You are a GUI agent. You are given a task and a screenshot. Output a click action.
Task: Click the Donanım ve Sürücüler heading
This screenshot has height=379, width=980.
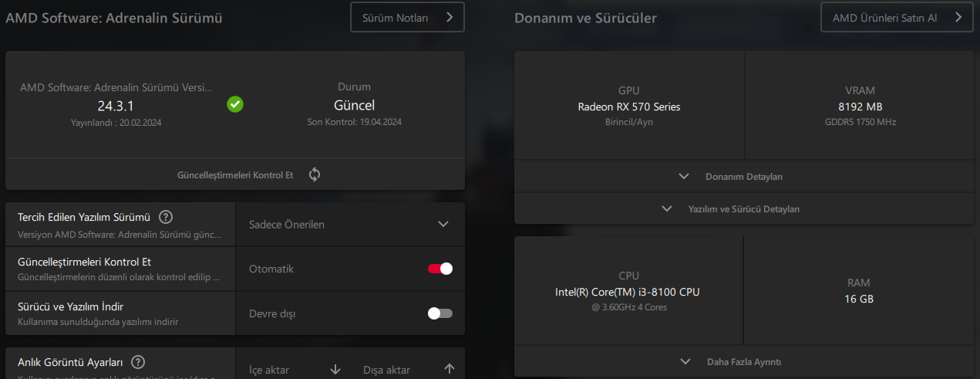pyautogui.click(x=585, y=18)
